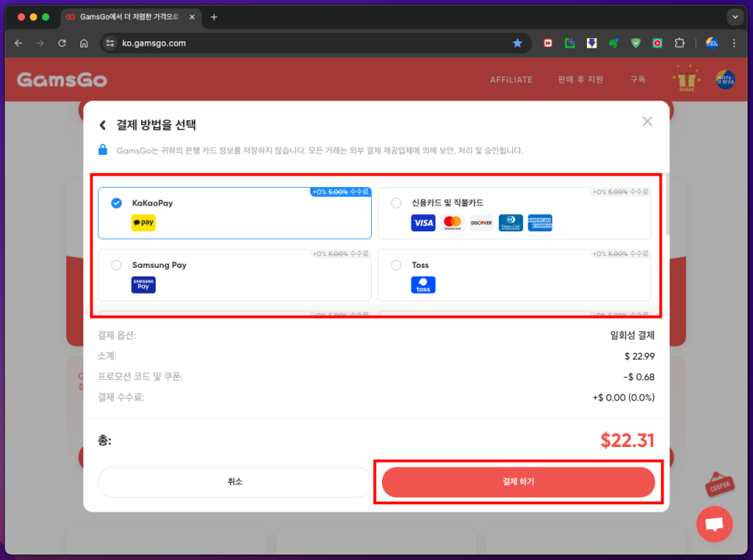
Task: Open the 판매 후 지원 menu item
Action: [580, 79]
